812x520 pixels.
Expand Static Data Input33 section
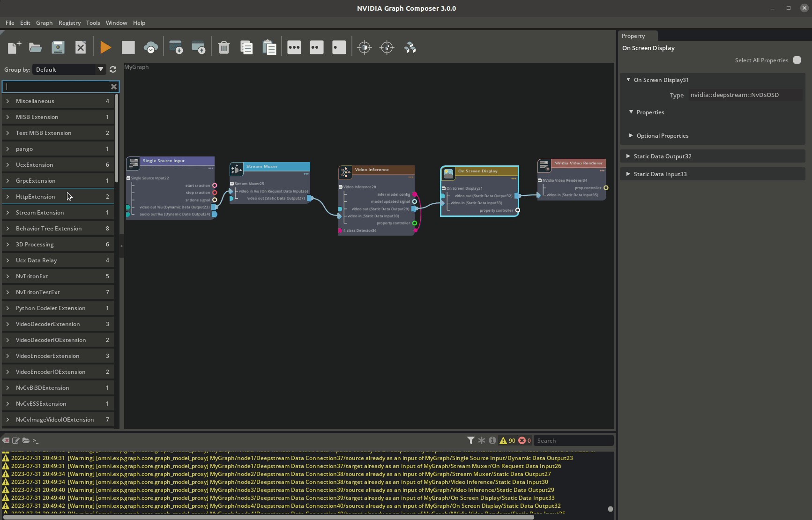628,174
